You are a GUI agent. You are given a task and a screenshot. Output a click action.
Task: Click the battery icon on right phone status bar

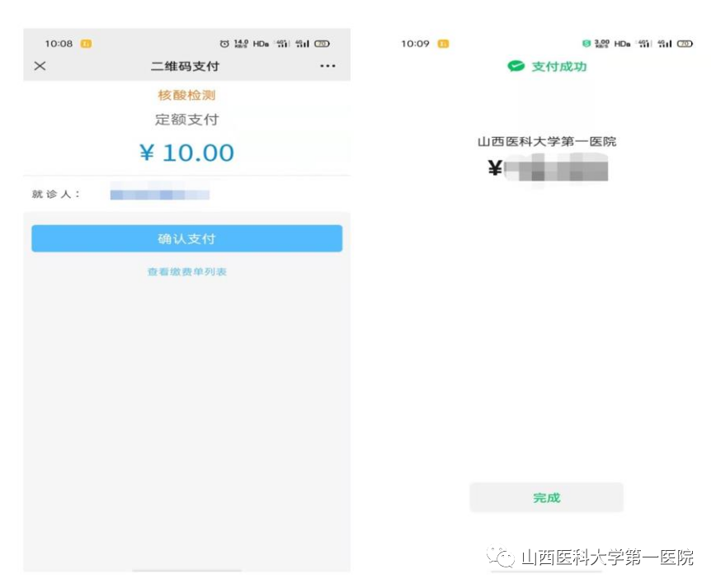click(x=685, y=44)
